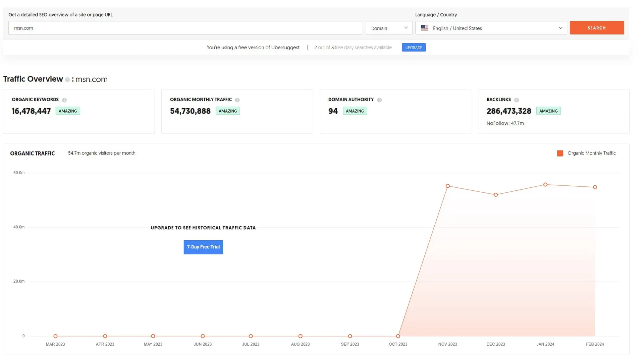This screenshot has width=644, height=362.
Task: Click the 54.7m organic visitors per month text
Action: tap(102, 153)
